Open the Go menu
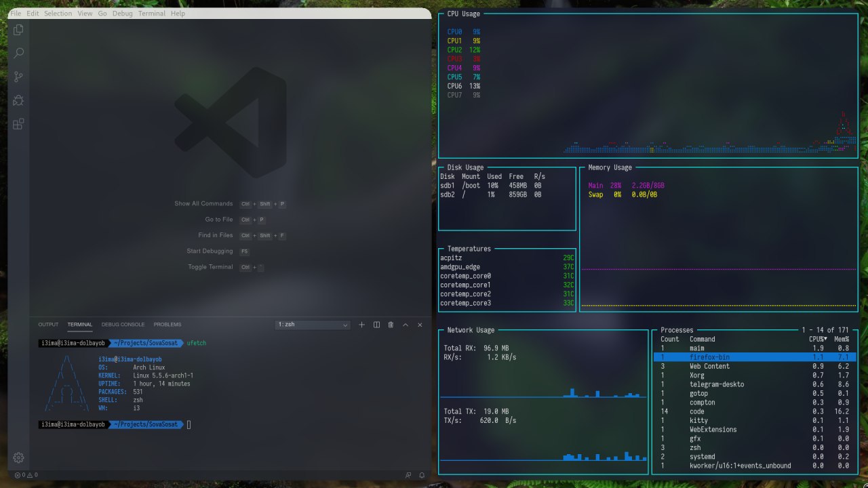 tap(102, 14)
